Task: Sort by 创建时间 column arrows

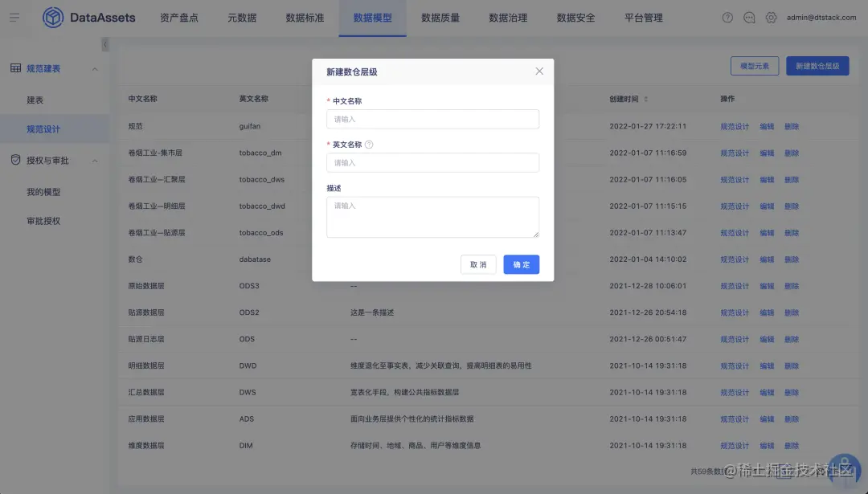Action: [x=646, y=99]
